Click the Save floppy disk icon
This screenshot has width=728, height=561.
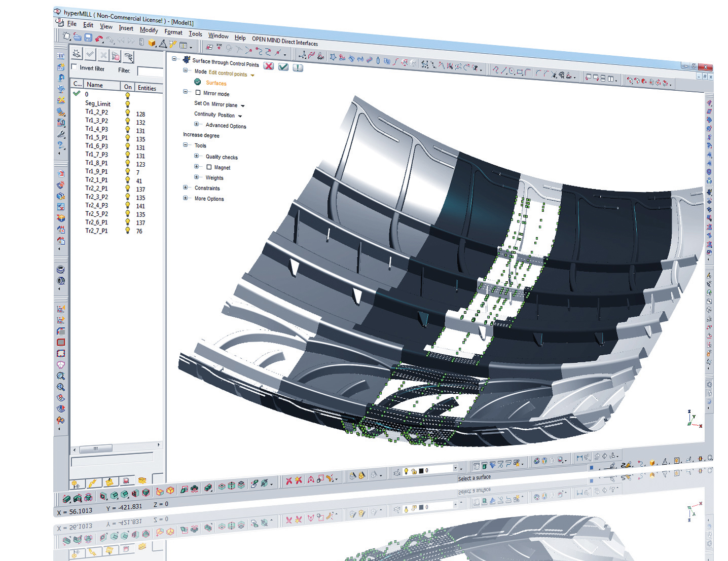(88, 38)
